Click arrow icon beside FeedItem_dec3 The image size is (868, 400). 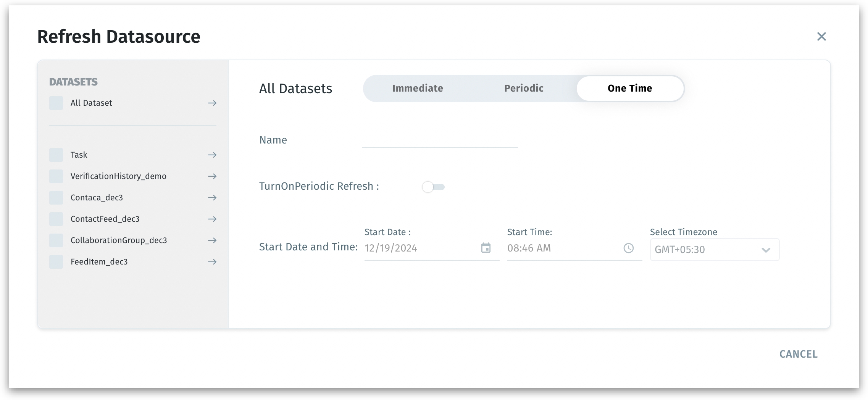[212, 262]
